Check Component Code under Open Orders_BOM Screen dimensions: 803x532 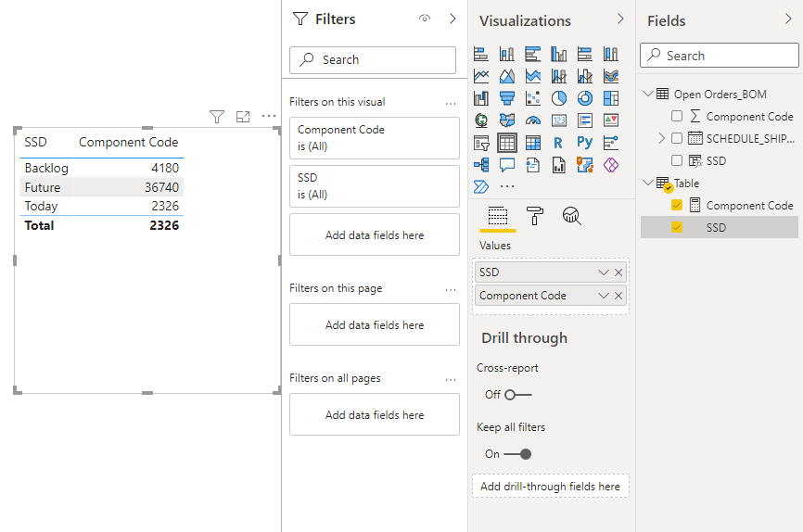click(x=677, y=116)
